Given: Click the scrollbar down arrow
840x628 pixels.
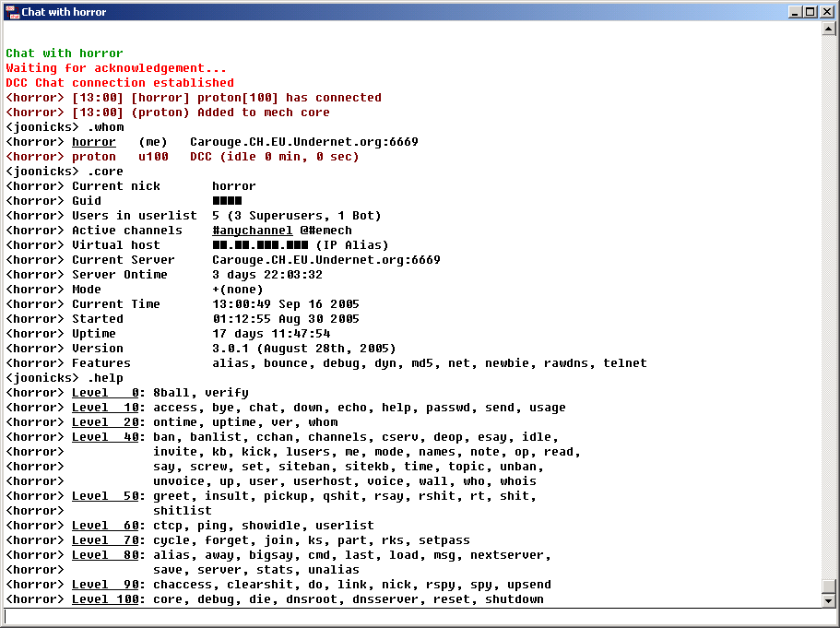Looking at the screenshot, I should pos(828,600).
